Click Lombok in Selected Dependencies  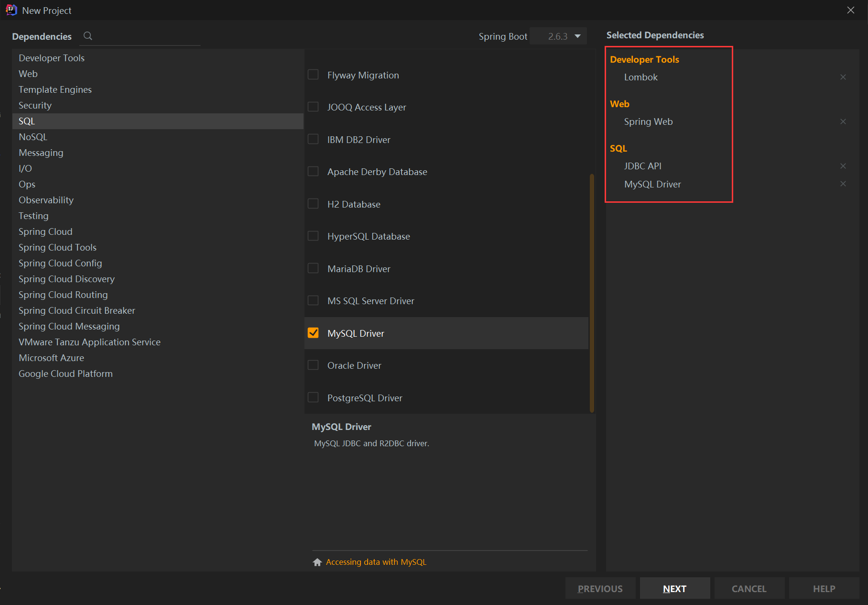(x=641, y=77)
